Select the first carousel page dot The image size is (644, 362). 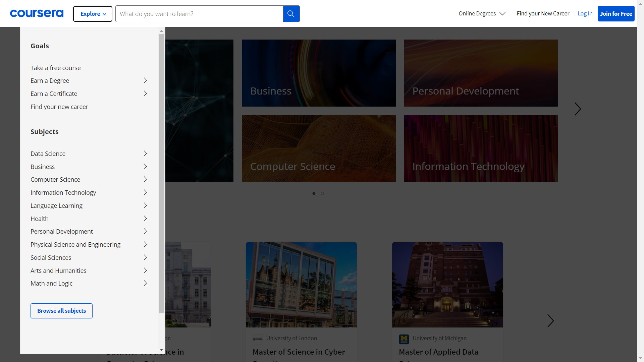click(314, 193)
